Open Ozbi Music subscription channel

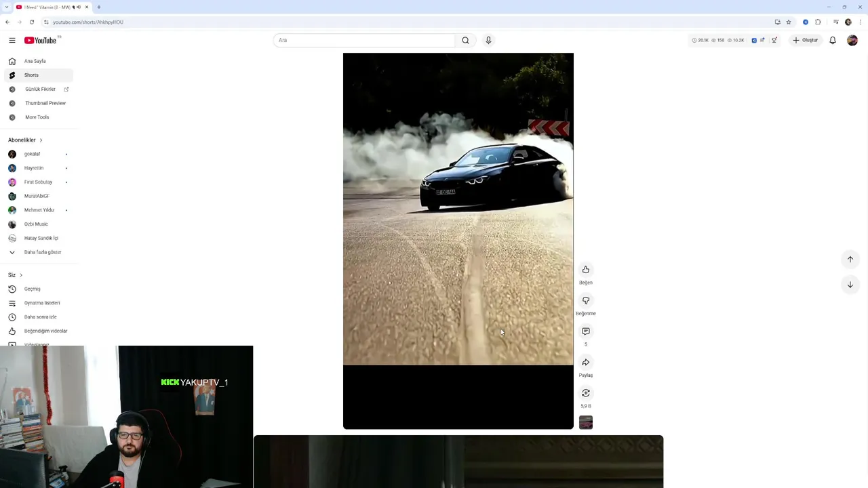[39, 224]
